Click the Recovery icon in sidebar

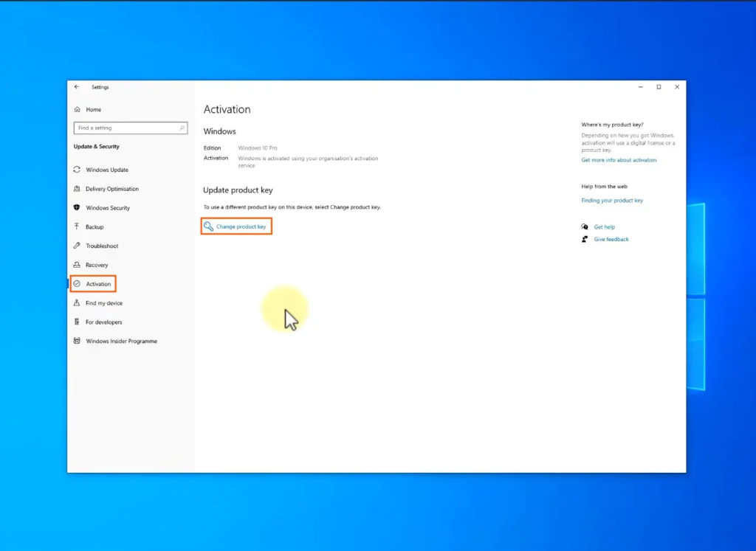tap(77, 265)
